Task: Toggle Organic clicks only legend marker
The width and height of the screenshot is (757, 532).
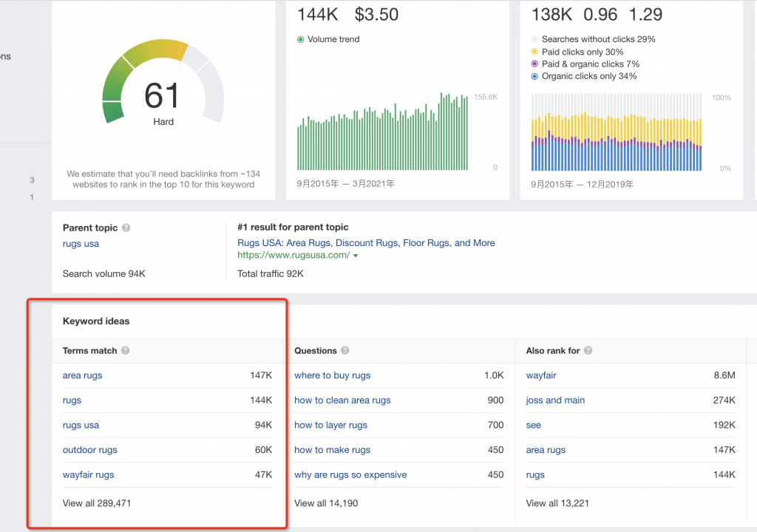Action: (x=534, y=76)
